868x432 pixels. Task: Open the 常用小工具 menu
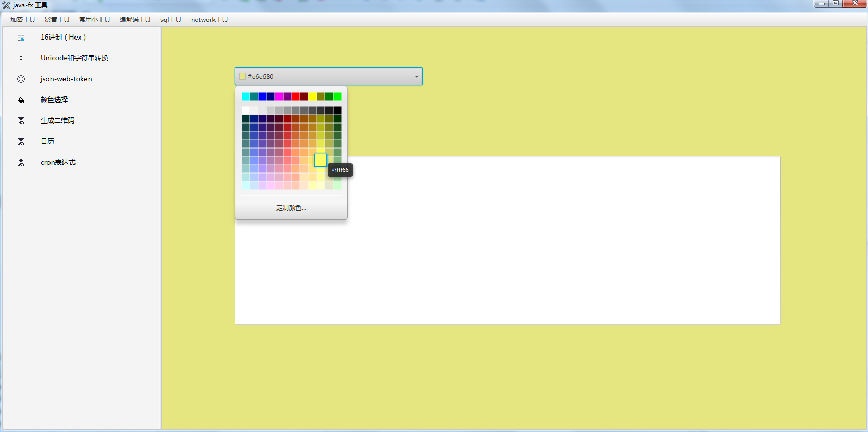click(95, 20)
